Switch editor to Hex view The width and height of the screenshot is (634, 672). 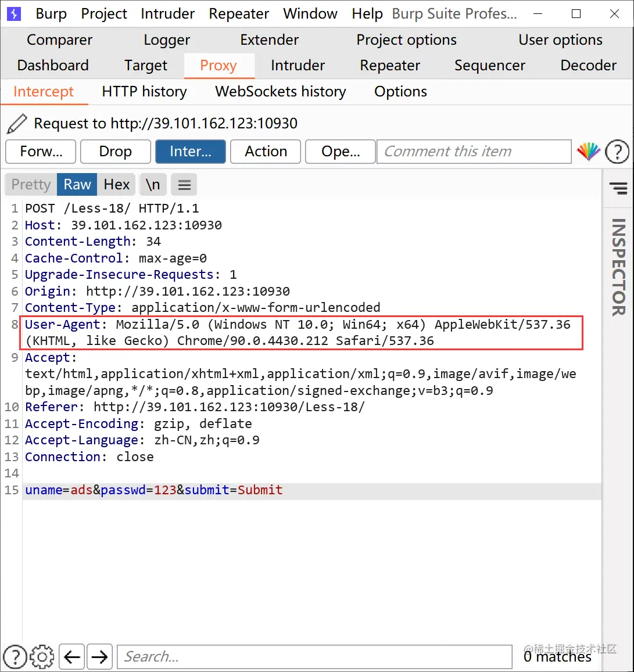[x=116, y=185]
